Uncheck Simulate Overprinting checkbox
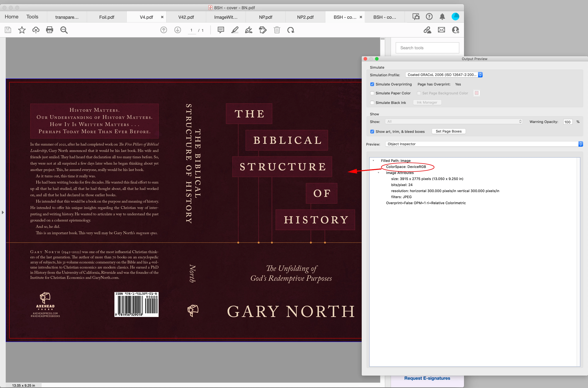This screenshot has height=388, width=588. pyautogui.click(x=372, y=84)
